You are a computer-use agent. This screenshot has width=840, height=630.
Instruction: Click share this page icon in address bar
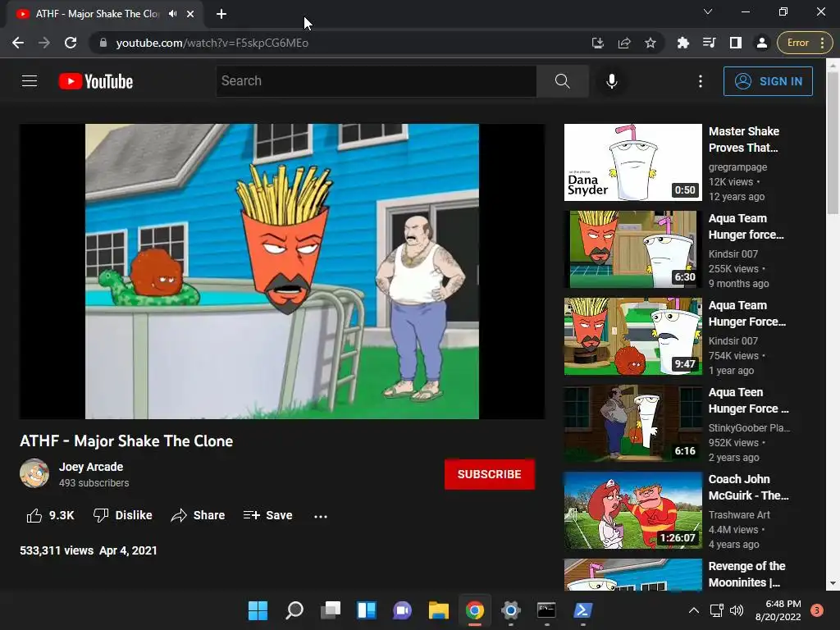[x=624, y=43]
